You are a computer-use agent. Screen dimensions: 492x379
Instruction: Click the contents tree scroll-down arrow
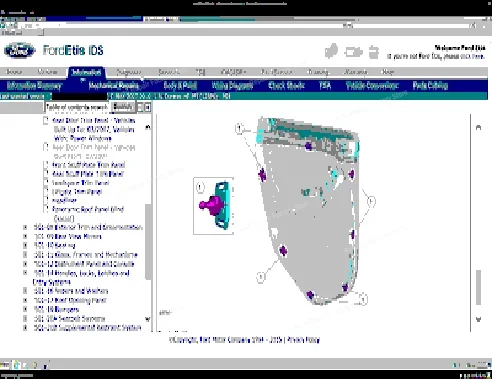[x=148, y=319]
